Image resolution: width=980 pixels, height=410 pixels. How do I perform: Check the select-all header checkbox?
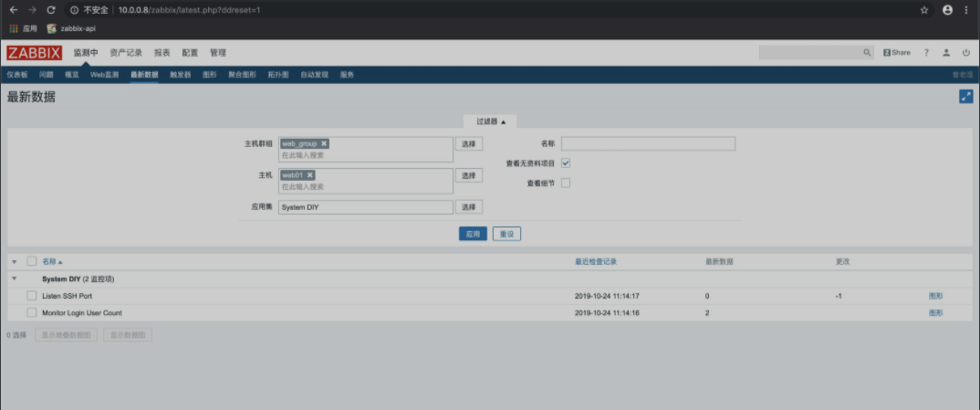pos(31,261)
